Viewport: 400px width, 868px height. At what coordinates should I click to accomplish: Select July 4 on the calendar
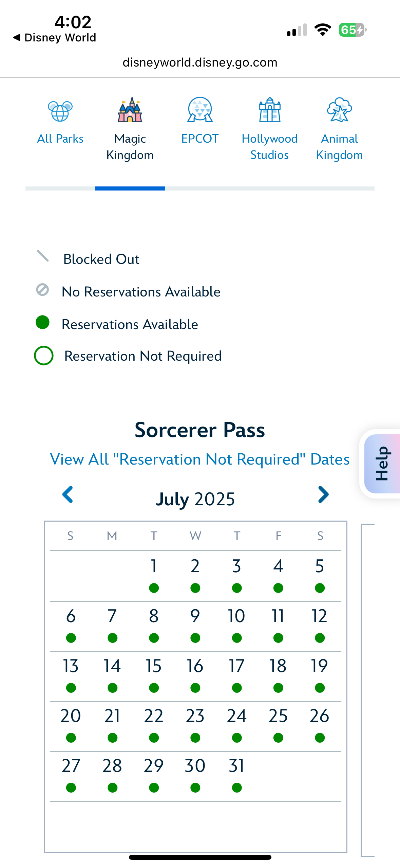click(278, 574)
